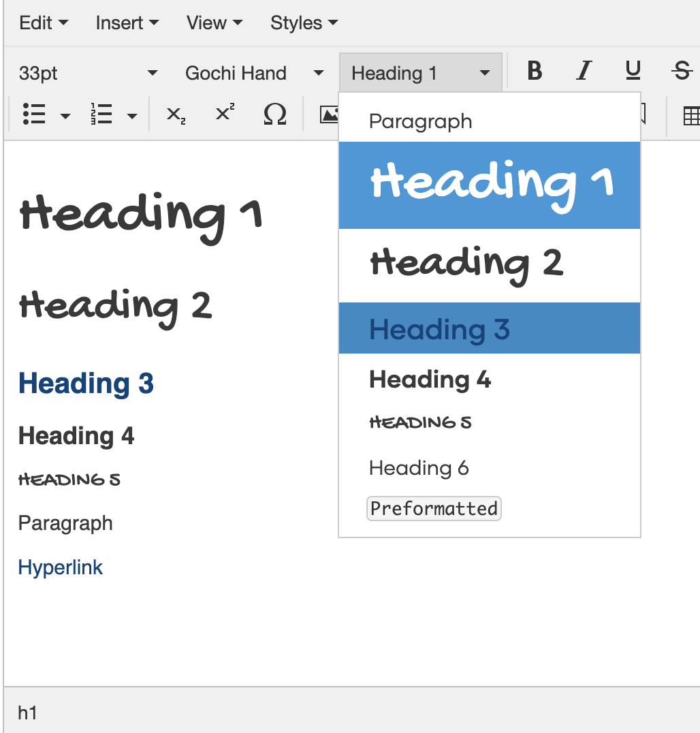Toggle Bold formatting
The height and width of the screenshot is (733, 700).
pyautogui.click(x=535, y=71)
